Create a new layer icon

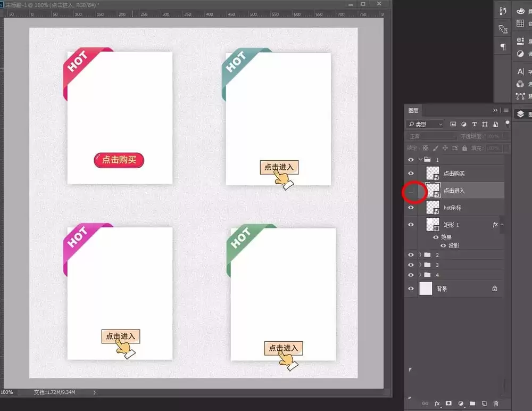tap(484, 404)
